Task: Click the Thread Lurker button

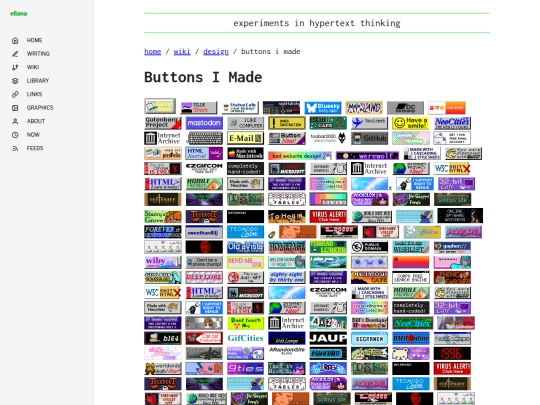Action: coord(328,247)
